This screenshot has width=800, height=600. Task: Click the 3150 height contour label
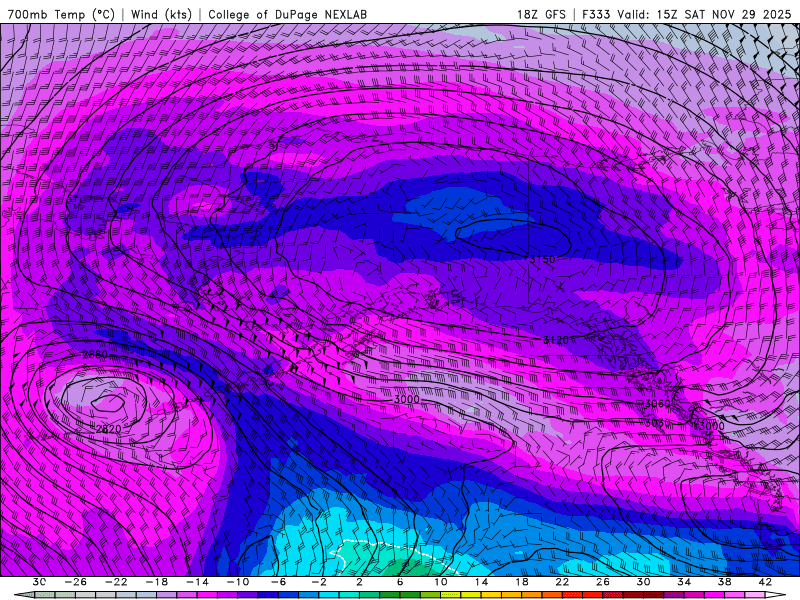pos(542,259)
